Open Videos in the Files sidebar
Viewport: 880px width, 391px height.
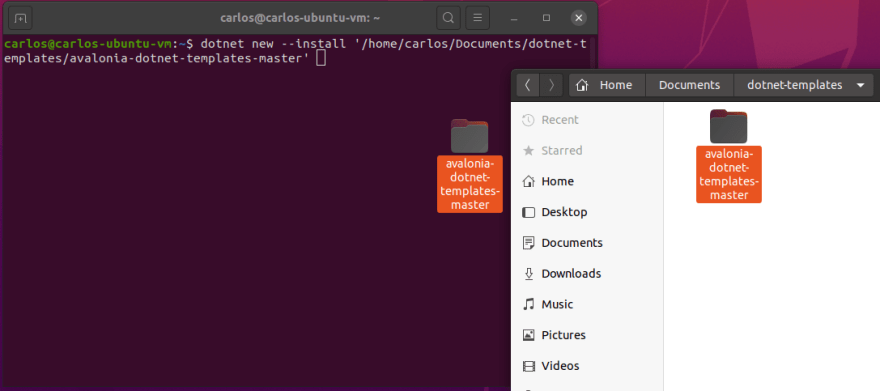[x=587, y=366]
